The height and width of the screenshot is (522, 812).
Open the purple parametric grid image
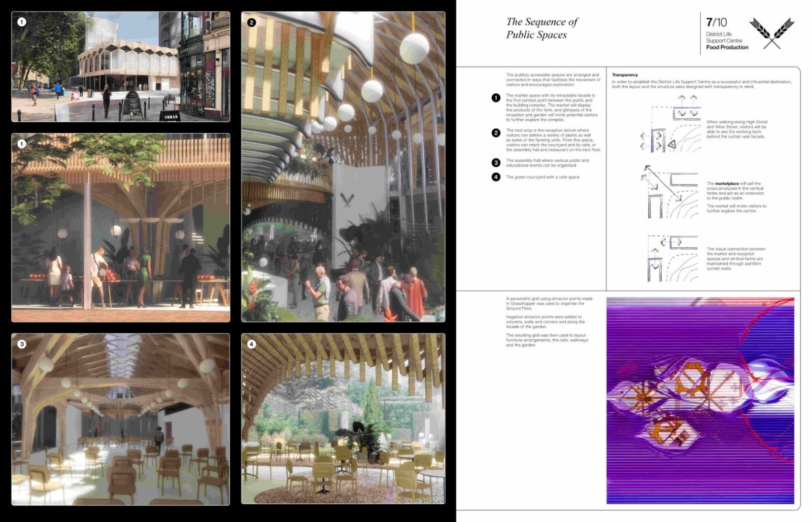point(700,400)
